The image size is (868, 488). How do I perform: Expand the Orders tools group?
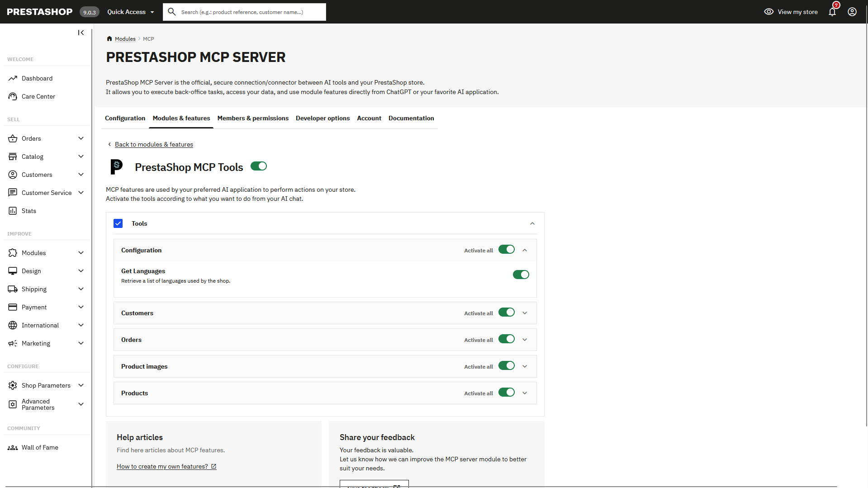pyautogui.click(x=525, y=340)
